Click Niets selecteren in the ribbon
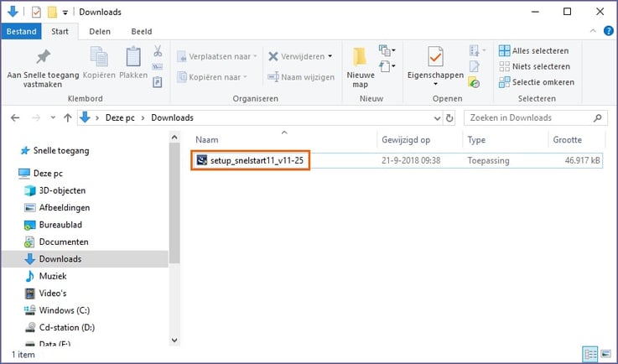618x364 pixels. 534,66
